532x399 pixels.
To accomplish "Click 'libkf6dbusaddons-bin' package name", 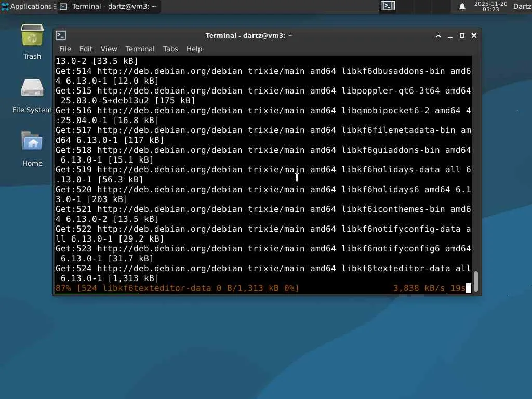I will 393,71.
